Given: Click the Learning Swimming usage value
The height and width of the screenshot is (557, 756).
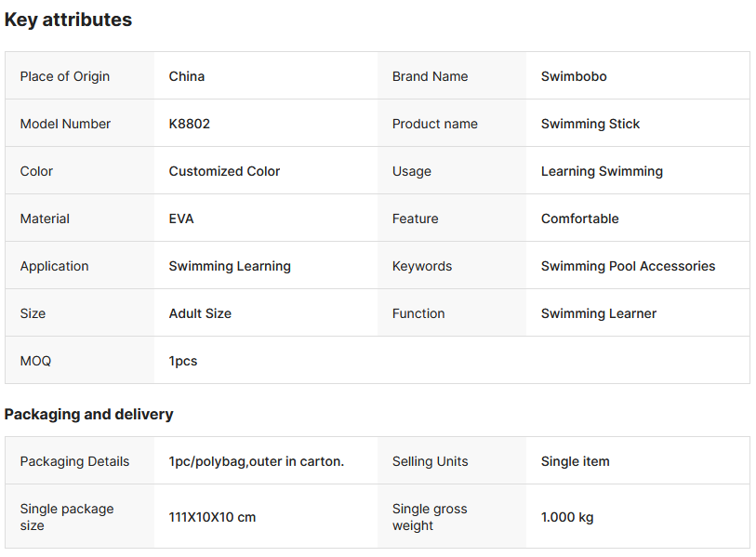Looking at the screenshot, I should (602, 171).
